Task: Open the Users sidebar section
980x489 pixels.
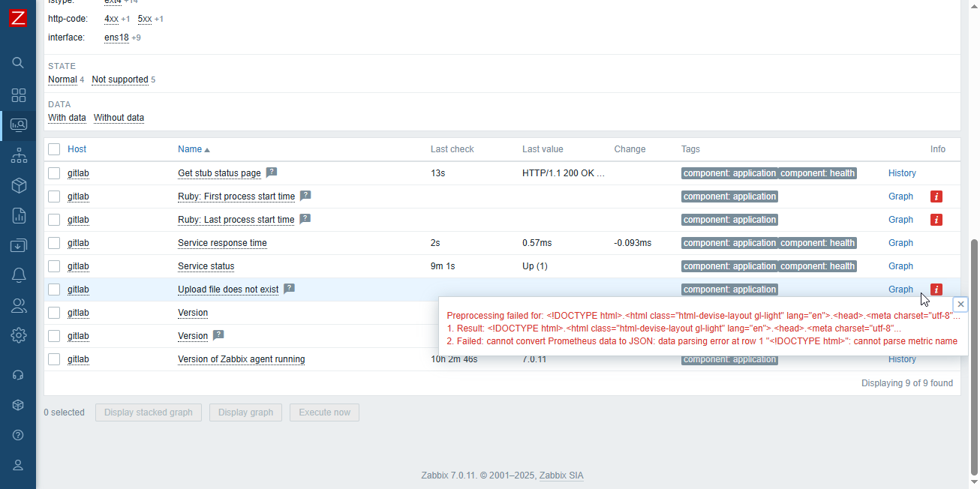Action: (18, 305)
